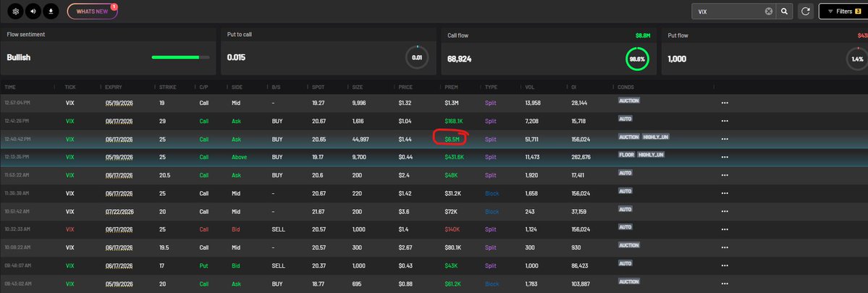The width and height of the screenshot is (868, 293).
Task: Open more options for 12:13:35 PM row
Action: coord(725,157)
